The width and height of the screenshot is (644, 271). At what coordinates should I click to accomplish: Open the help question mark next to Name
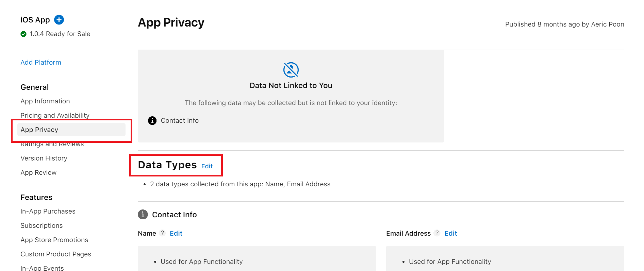[163, 233]
